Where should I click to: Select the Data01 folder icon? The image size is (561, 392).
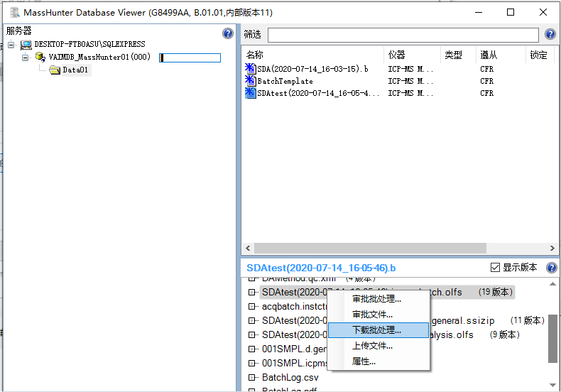point(55,70)
